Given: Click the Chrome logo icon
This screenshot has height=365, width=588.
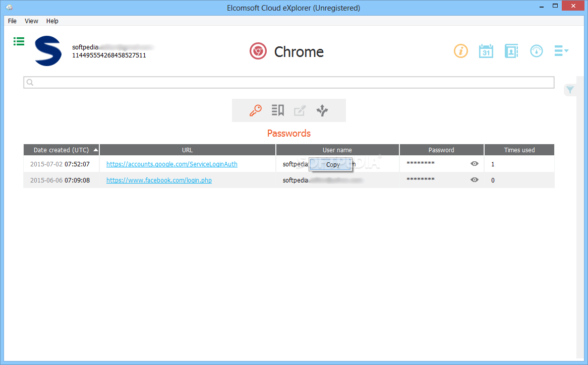Looking at the screenshot, I should click(x=258, y=51).
